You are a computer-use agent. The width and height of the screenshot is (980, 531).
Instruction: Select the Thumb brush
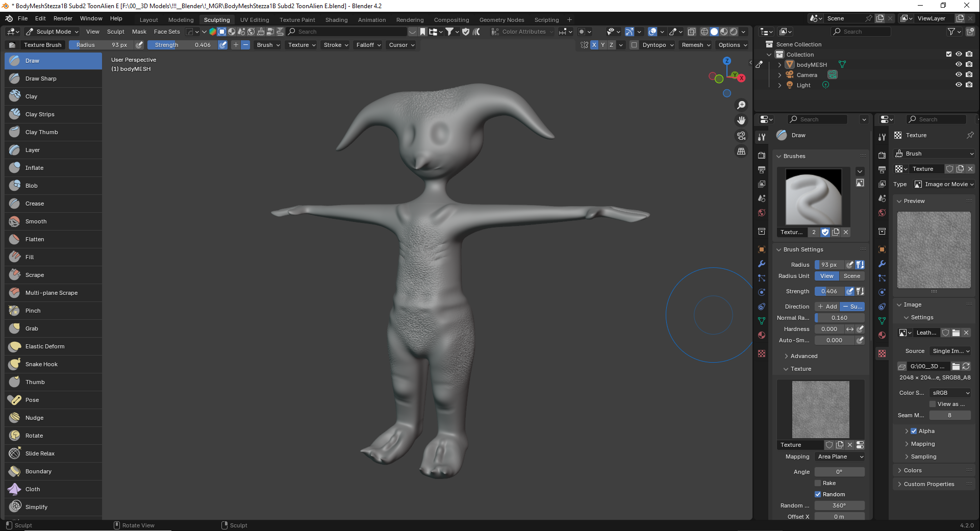(x=54, y=382)
